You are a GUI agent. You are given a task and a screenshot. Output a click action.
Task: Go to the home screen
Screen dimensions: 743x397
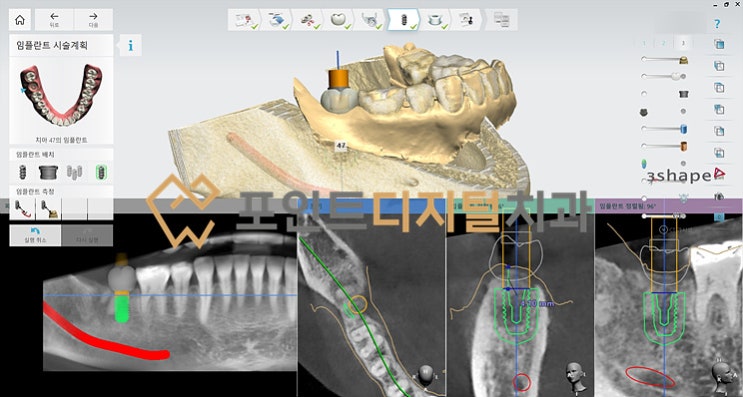point(20,20)
